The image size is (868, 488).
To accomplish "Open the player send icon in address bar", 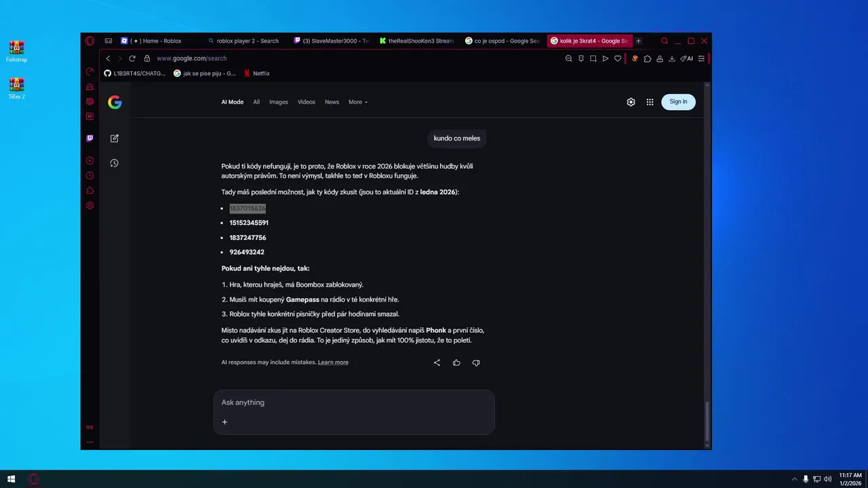I will coord(606,58).
